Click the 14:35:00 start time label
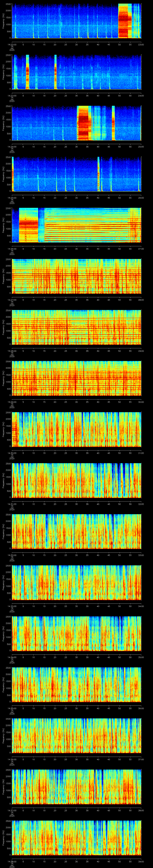The height and width of the screenshot is (868, 153). [x=12, y=708]
